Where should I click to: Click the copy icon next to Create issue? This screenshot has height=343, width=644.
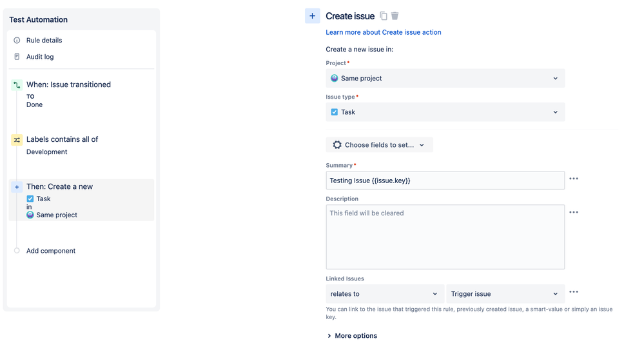click(x=384, y=16)
